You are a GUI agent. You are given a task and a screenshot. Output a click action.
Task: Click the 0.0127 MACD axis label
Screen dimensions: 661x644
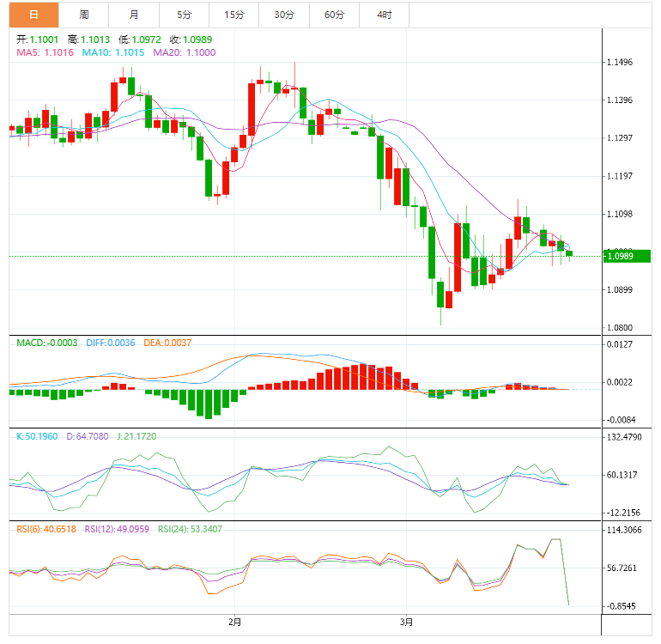pyautogui.click(x=619, y=344)
